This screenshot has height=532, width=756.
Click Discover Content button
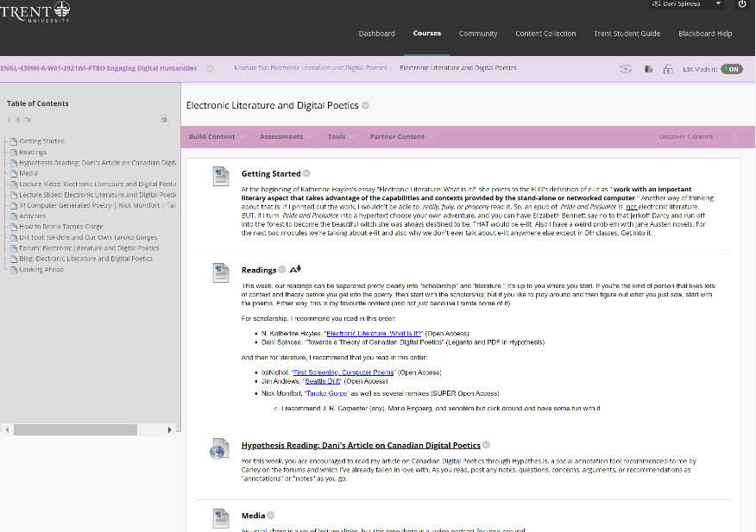pos(685,137)
